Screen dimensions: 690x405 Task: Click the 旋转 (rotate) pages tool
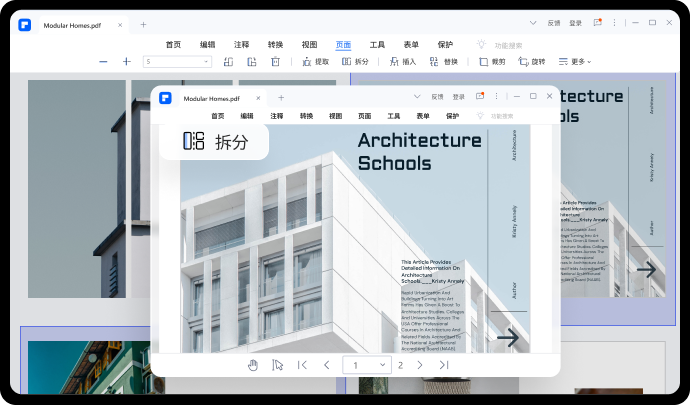click(x=532, y=62)
